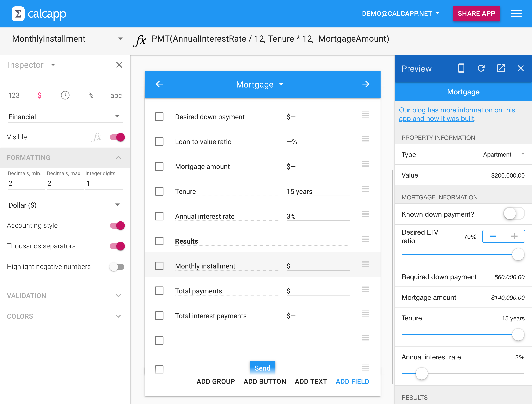Click the hamburger menu icon

tap(516, 13)
